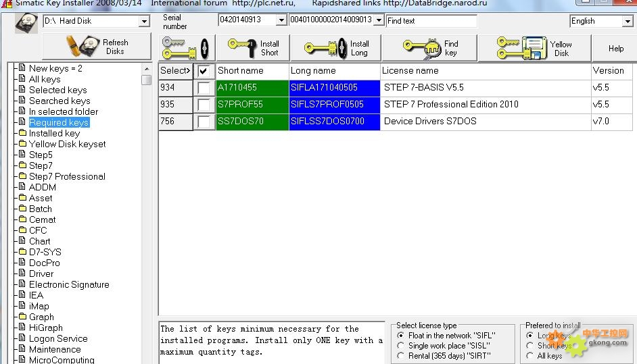Viewport: 637px width, 364px height.
Task: Click the Help button
Action: click(x=615, y=49)
